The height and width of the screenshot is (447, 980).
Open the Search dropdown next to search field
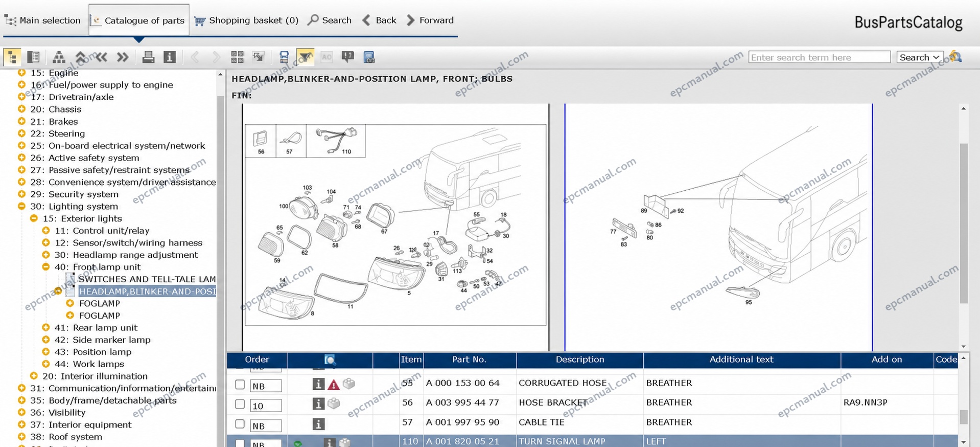coord(919,57)
